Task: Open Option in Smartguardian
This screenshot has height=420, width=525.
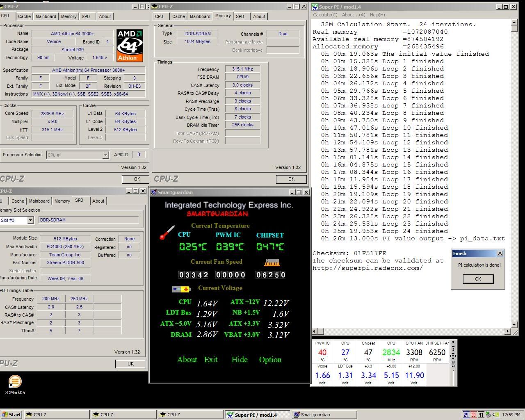Action: coord(270,360)
